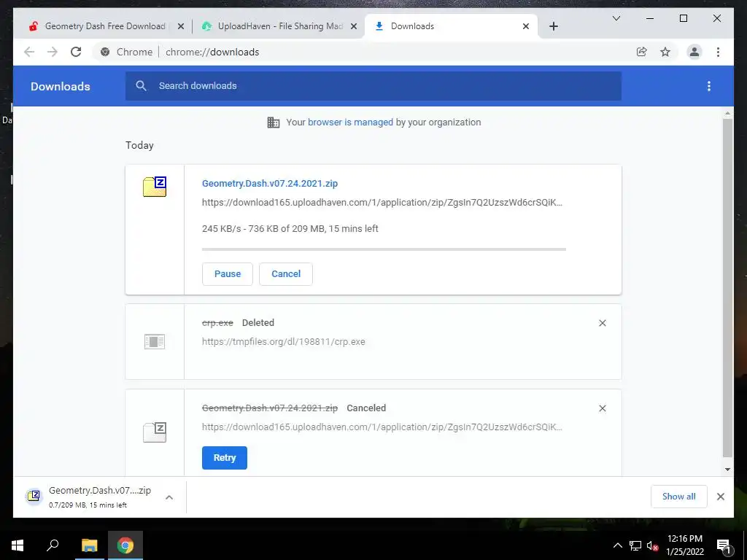
Task: Retry the canceled Geometry.Dash download
Action: [x=225, y=458]
